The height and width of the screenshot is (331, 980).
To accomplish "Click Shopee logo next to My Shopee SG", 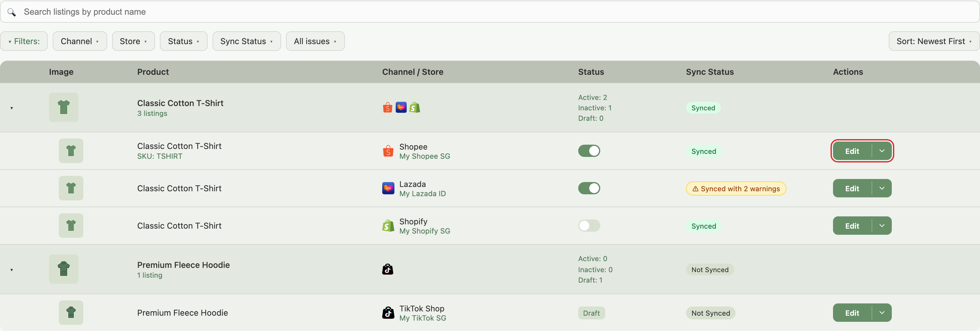I will point(388,151).
